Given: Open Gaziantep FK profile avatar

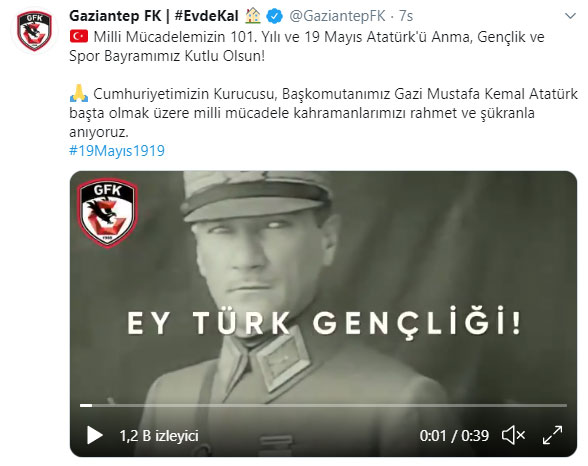Looking at the screenshot, I should point(34,31).
